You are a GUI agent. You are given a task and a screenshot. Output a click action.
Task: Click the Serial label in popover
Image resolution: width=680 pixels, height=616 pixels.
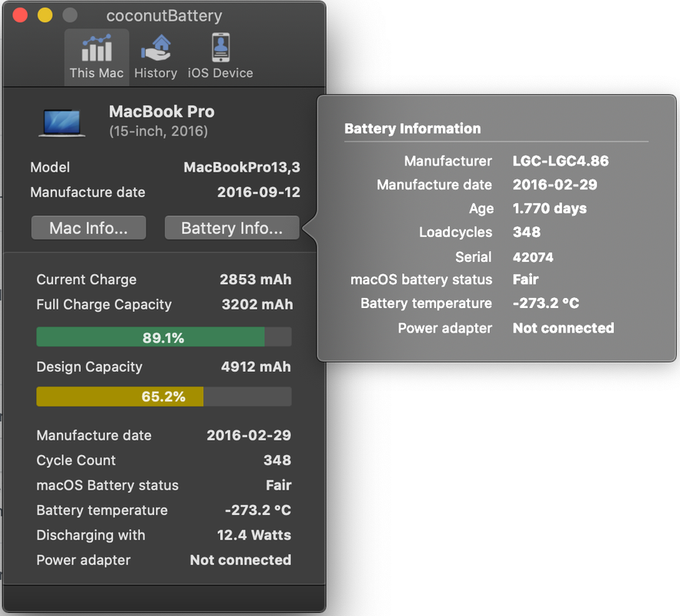(473, 257)
